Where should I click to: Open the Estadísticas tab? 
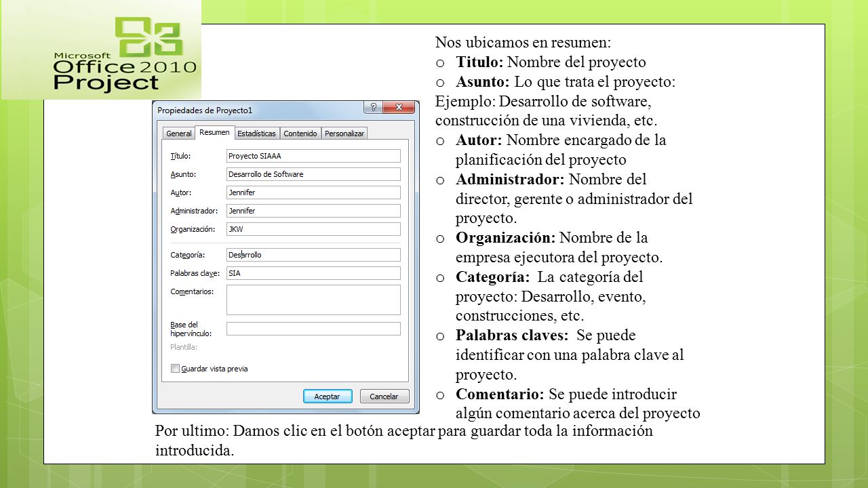pyautogui.click(x=256, y=134)
